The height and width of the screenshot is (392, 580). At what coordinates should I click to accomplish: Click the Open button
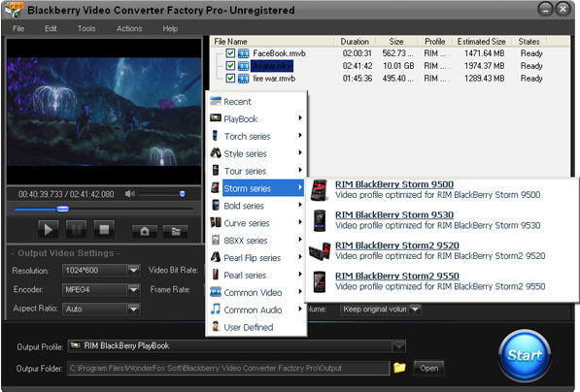pyautogui.click(x=428, y=368)
